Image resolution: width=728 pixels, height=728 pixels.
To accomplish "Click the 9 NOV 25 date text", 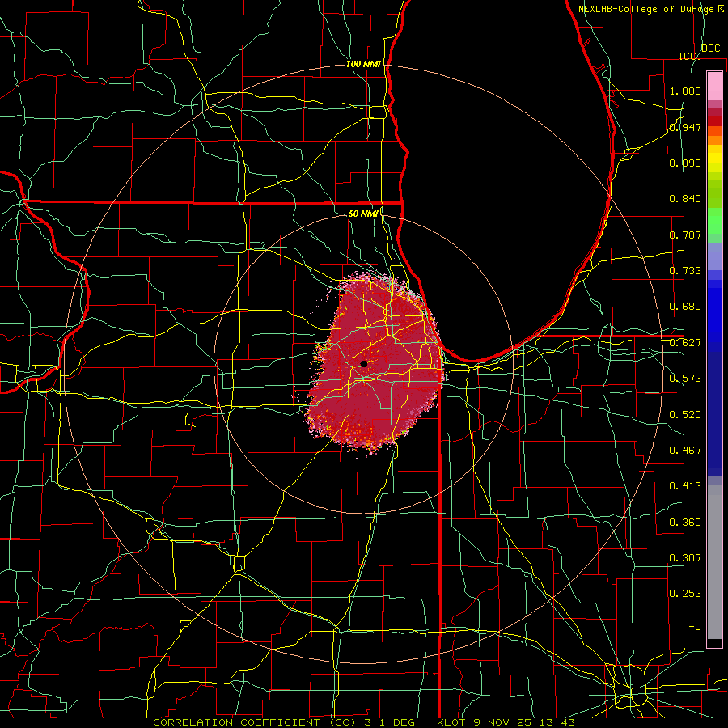I will coord(503,722).
